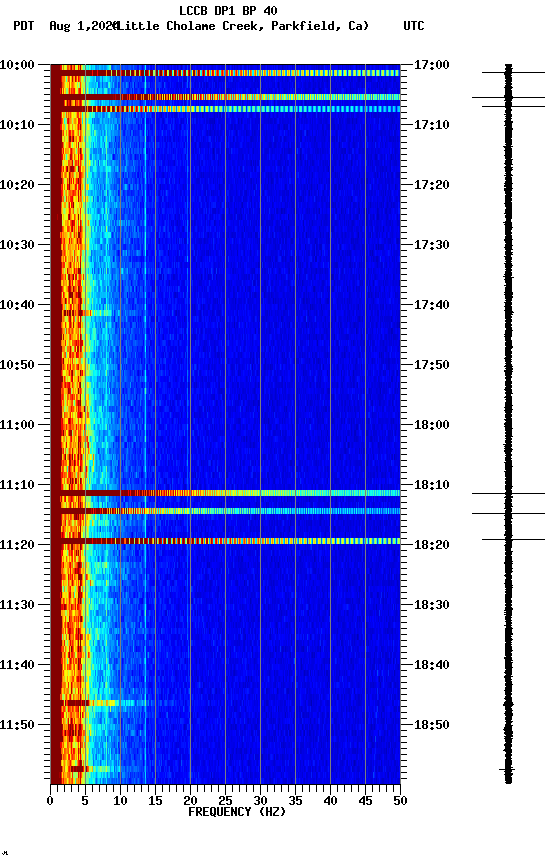Click the 11:20 PDT time label
Image resolution: width=552 pixels, height=864 pixels.
17,545
